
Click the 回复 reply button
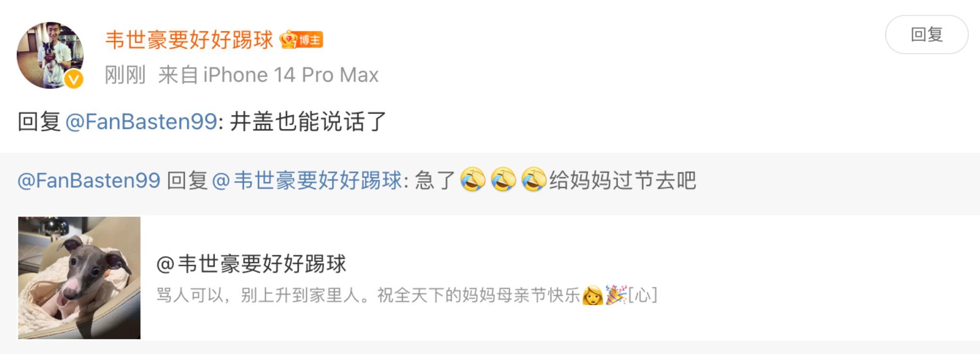pos(926,34)
